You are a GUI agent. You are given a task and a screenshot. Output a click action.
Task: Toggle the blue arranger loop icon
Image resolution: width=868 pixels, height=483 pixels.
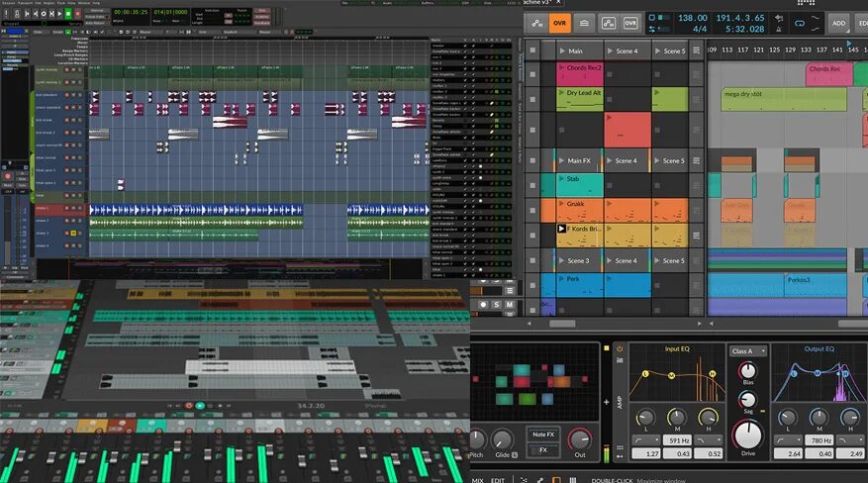800,23
